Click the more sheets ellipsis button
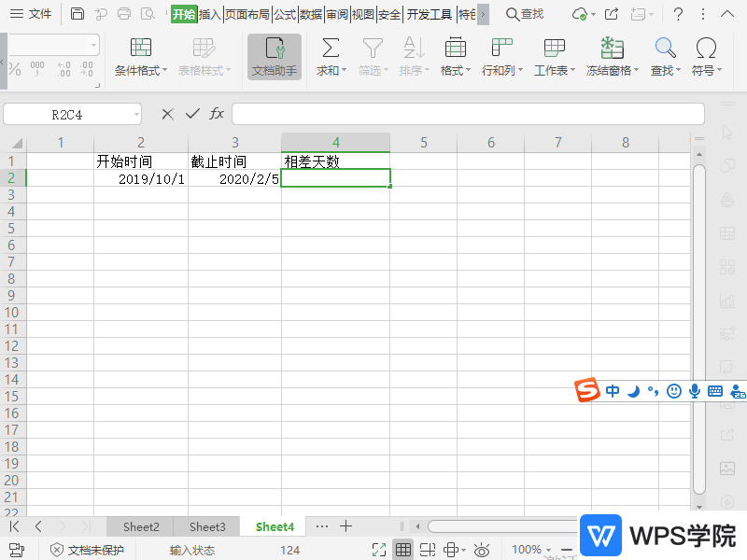This screenshot has height=560, width=747. (x=322, y=526)
